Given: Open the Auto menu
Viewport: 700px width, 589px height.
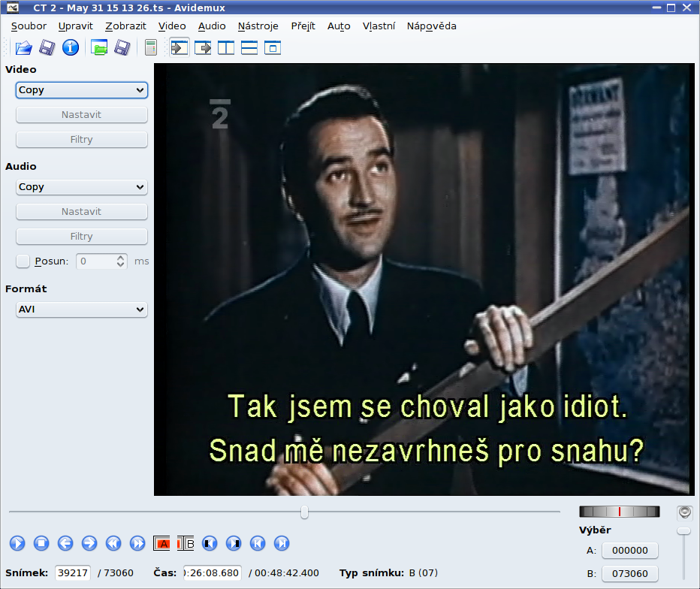Looking at the screenshot, I should pos(339,26).
